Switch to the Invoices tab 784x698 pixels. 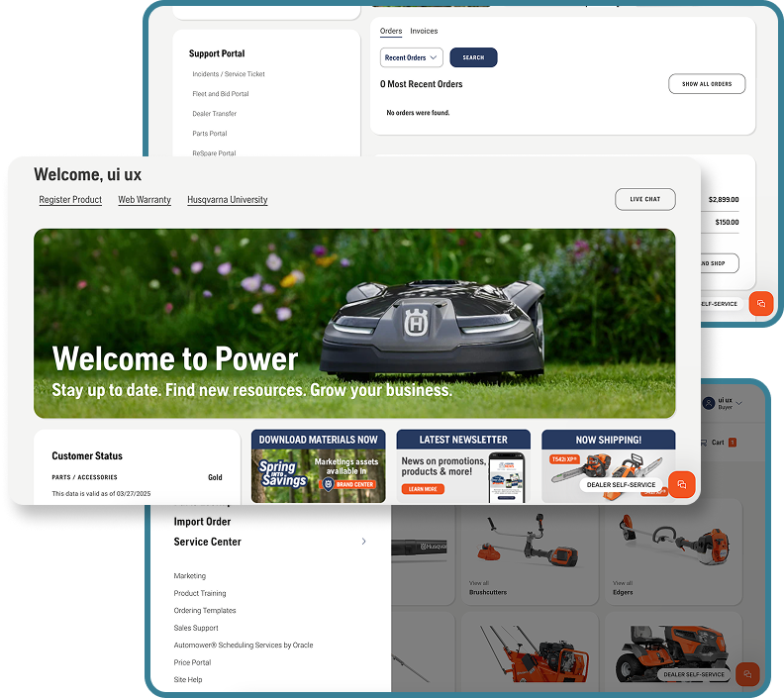[x=424, y=31]
